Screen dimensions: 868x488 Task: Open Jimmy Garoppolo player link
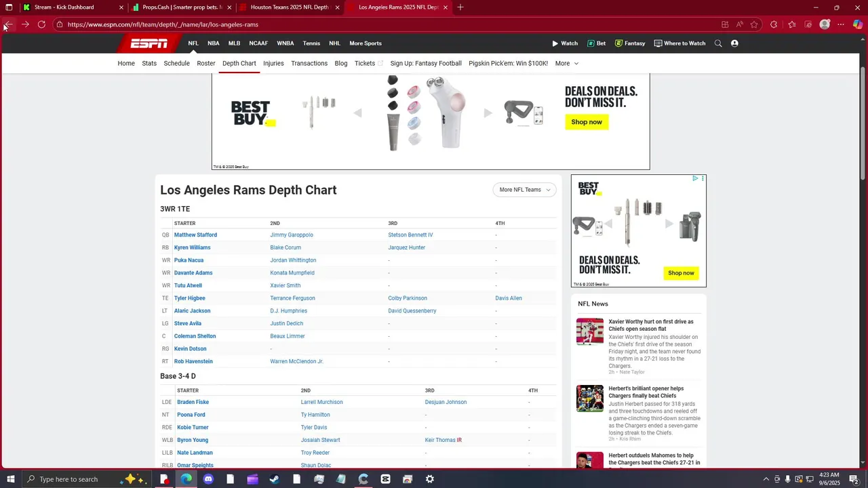tap(292, 235)
